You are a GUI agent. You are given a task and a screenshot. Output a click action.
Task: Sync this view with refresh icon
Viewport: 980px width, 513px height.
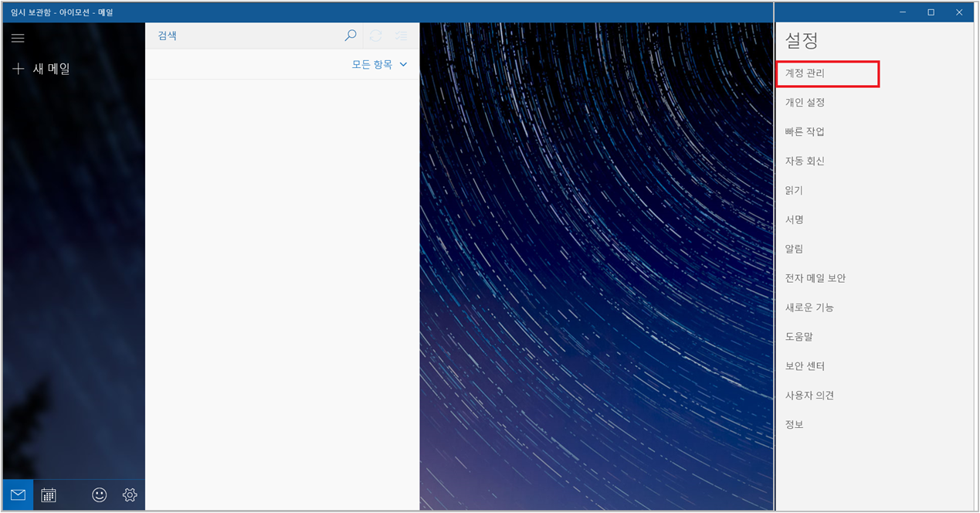tap(376, 36)
